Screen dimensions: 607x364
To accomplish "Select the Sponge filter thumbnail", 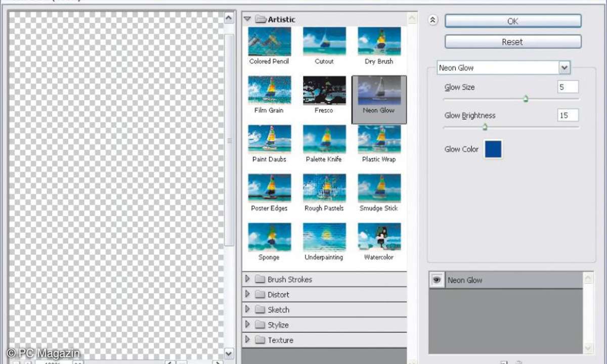I will click(270, 238).
